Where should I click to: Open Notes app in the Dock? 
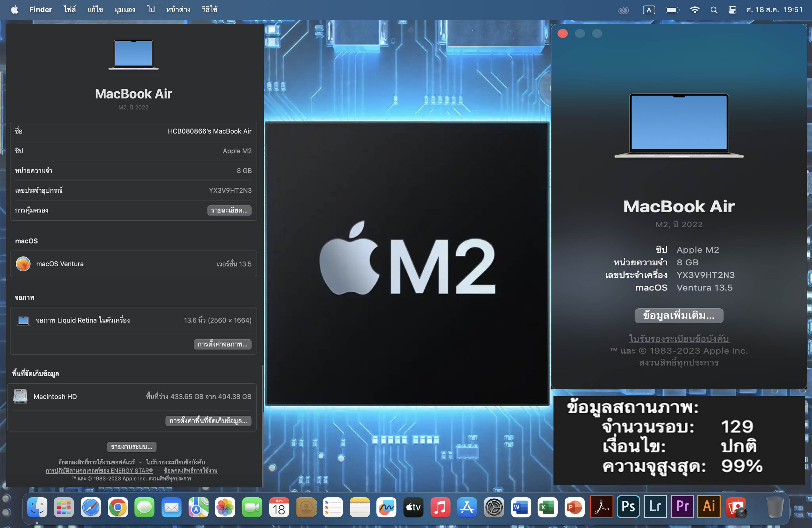[x=360, y=507]
